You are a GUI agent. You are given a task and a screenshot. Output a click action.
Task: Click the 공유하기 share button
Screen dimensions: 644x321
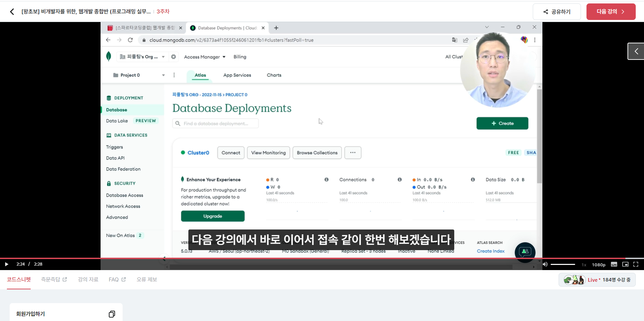[x=557, y=12]
